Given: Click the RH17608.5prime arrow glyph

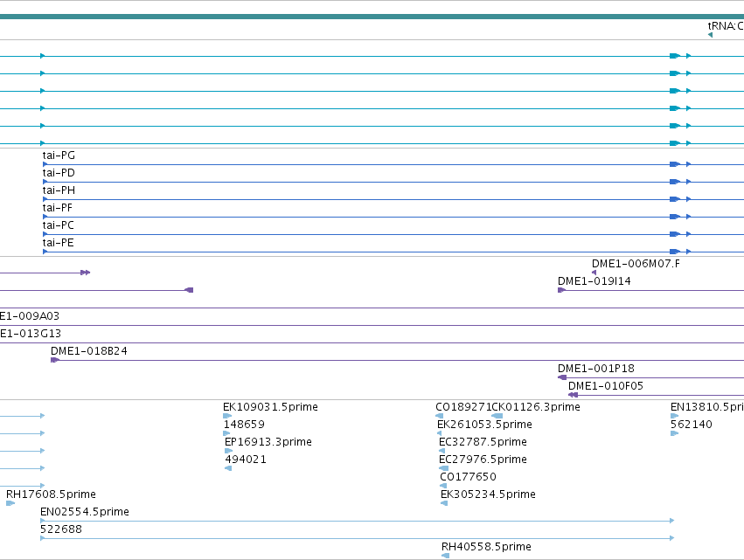Looking at the screenshot, I should (10, 503).
